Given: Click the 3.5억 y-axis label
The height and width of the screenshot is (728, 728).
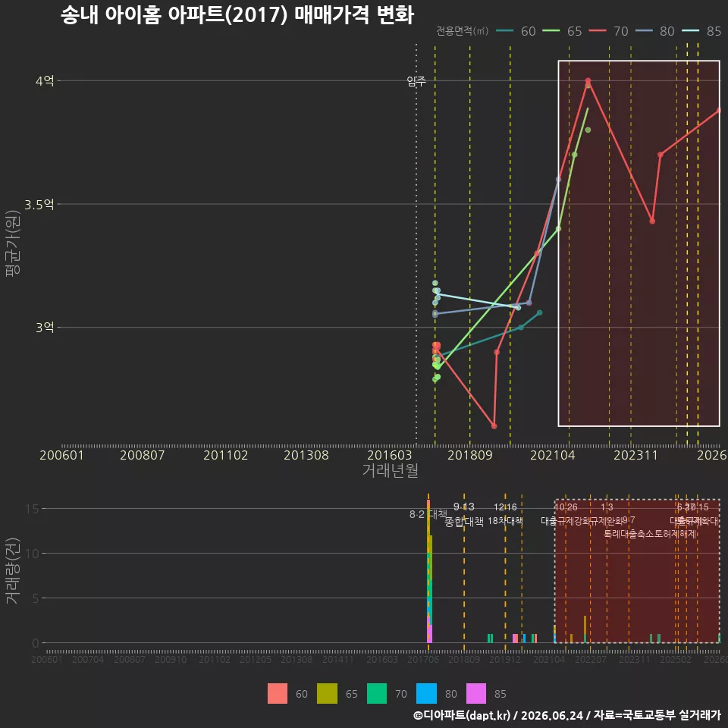Looking at the screenshot, I should click(39, 204).
